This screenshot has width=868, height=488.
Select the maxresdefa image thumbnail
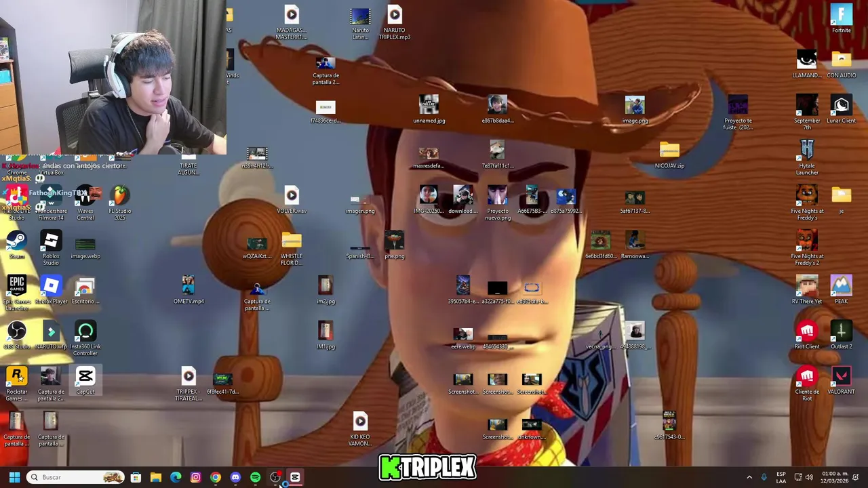point(429,158)
